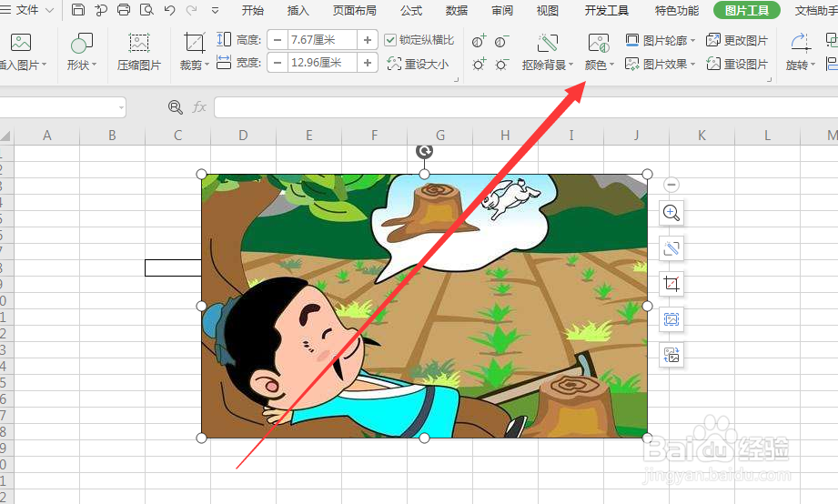Click the floating crop icon
Screen dimensions: 838x504
(671, 284)
